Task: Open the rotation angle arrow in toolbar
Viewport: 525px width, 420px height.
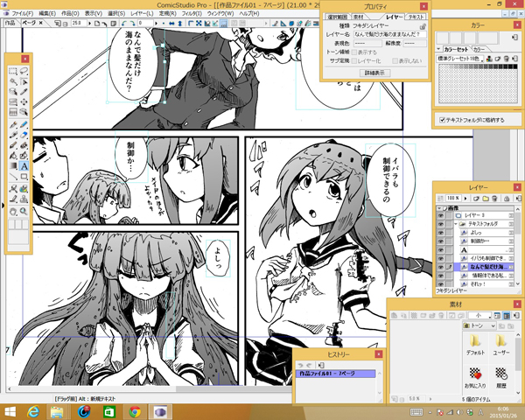Action: point(156,24)
